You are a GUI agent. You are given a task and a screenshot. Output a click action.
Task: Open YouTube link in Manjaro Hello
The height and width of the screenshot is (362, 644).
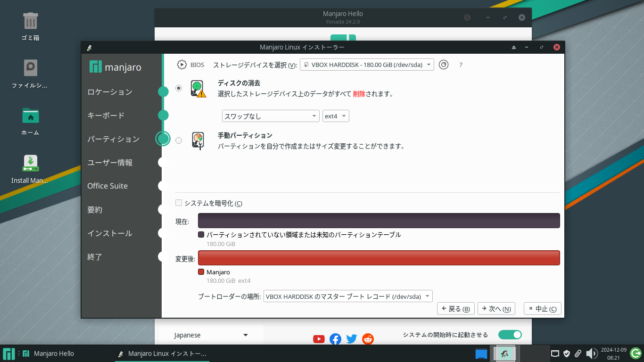pyautogui.click(x=319, y=339)
